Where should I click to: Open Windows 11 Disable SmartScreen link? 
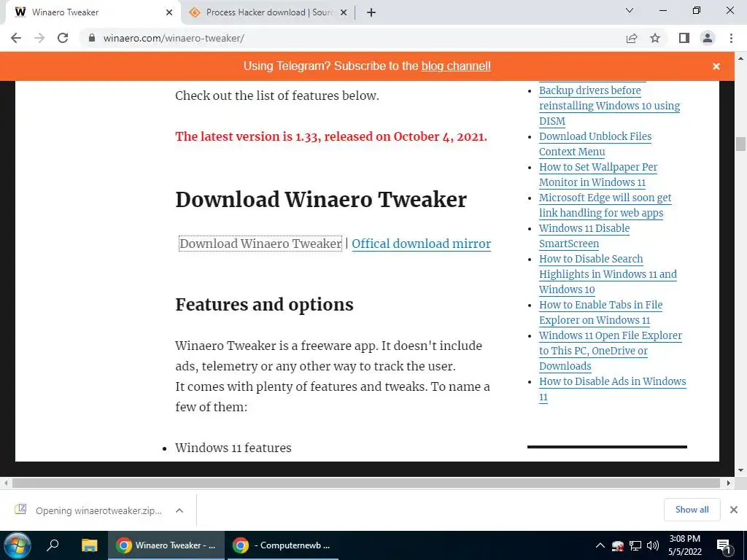tap(584, 236)
